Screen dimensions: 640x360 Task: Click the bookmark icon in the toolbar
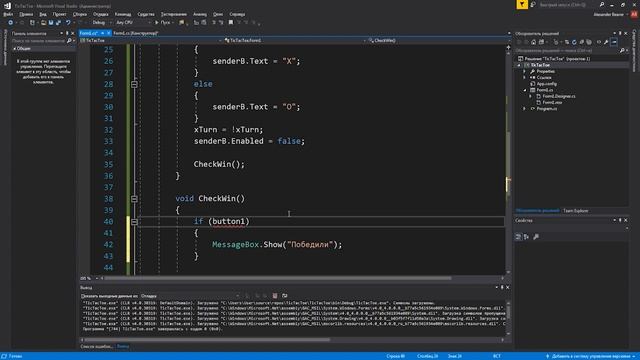tap(231, 22)
